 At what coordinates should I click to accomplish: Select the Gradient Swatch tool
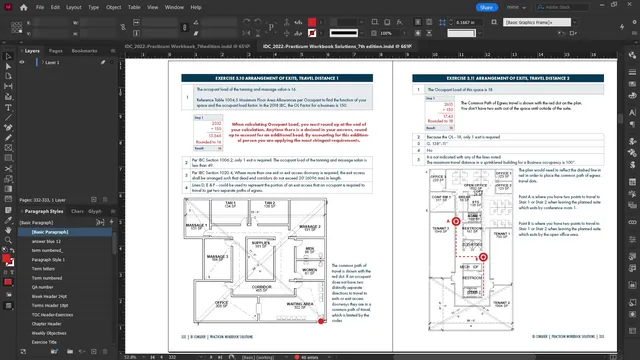coord(8,189)
